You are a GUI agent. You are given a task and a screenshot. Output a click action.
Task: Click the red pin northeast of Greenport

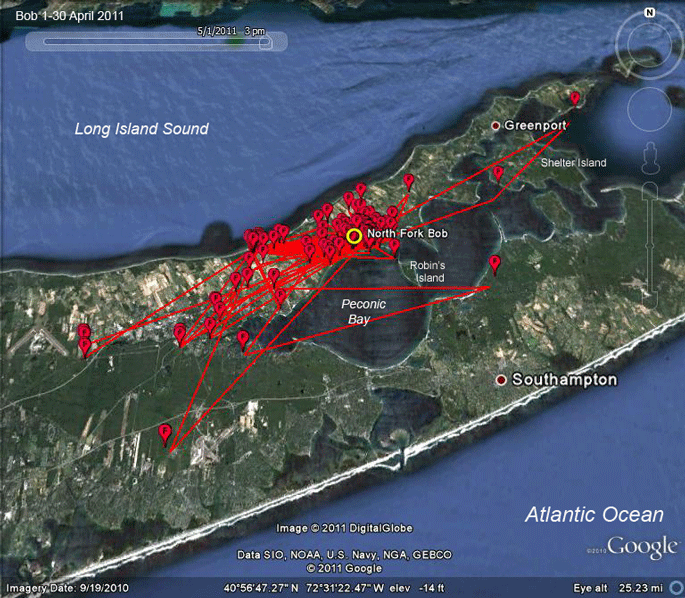(575, 99)
